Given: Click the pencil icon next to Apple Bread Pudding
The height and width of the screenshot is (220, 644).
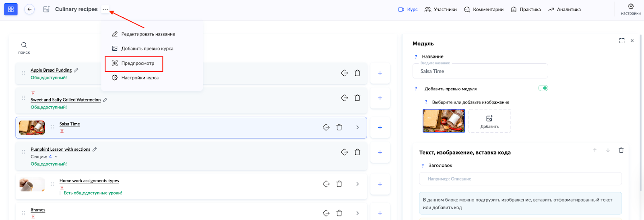Looking at the screenshot, I should [76, 70].
